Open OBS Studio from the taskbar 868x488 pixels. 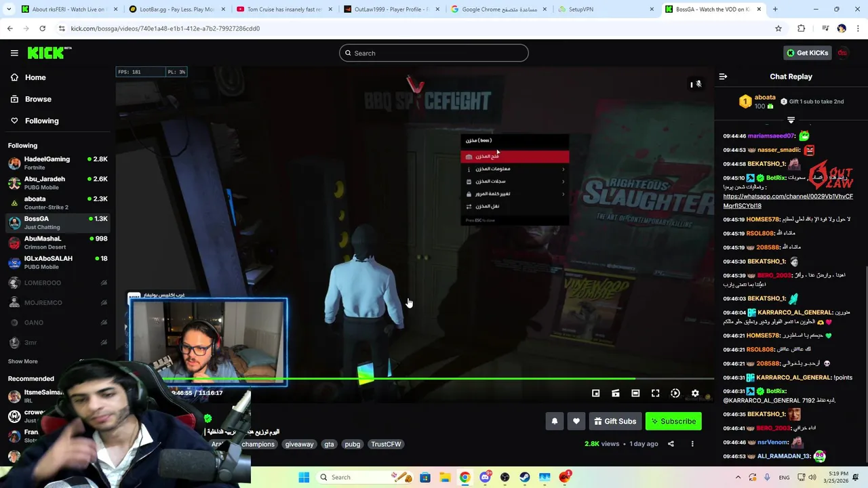505,477
